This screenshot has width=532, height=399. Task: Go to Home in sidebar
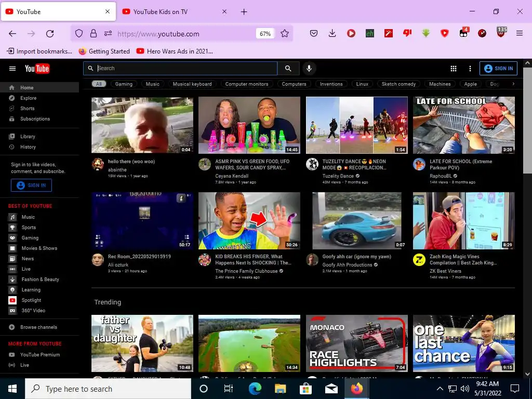pyautogui.click(x=39, y=87)
